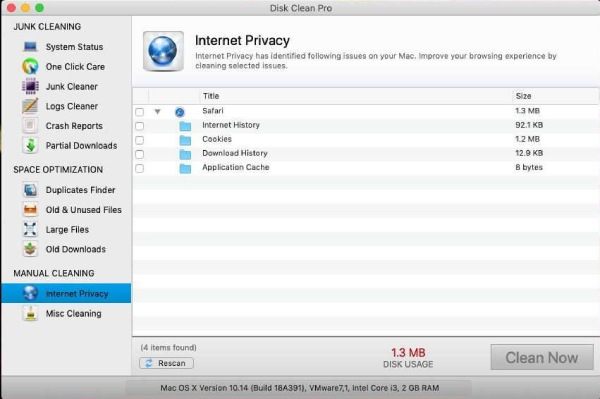This screenshot has width=600, height=399.
Task: Click the 92.1 KB size value
Action: coord(529,125)
